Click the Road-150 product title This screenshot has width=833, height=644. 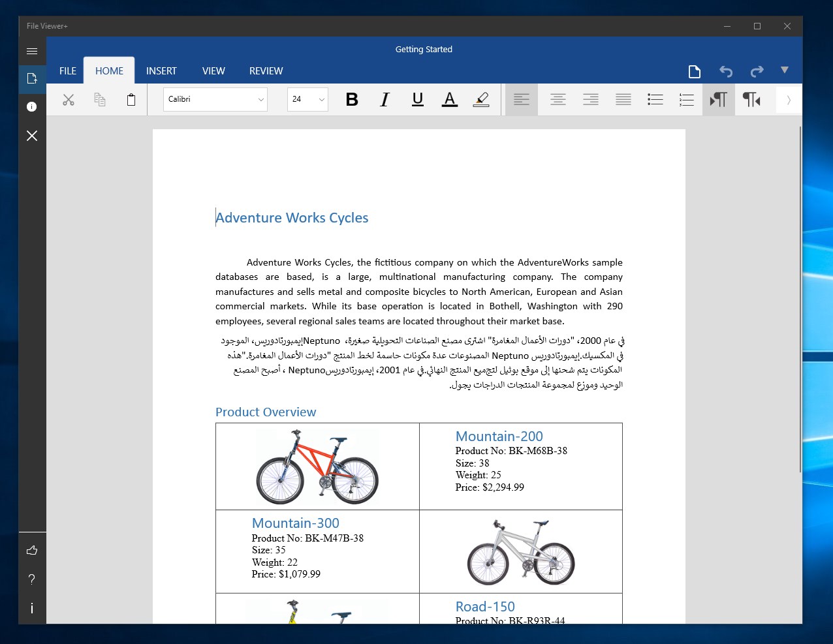(485, 607)
